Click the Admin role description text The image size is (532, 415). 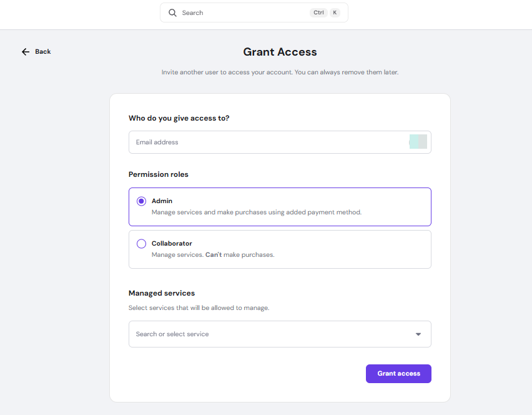point(257,212)
